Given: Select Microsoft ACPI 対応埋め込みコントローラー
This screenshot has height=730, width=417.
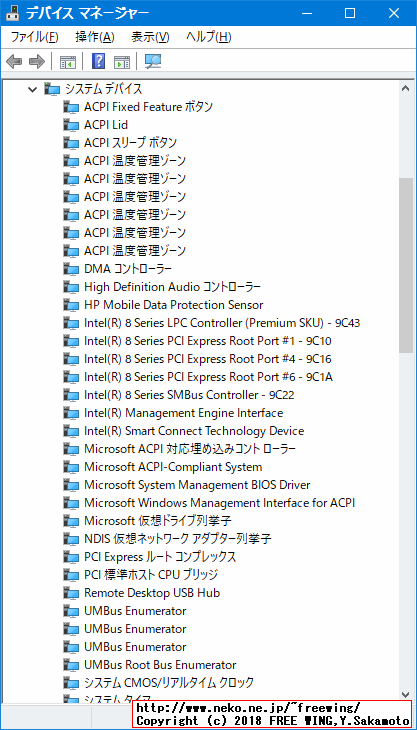Looking at the screenshot, I should tap(190, 449).
